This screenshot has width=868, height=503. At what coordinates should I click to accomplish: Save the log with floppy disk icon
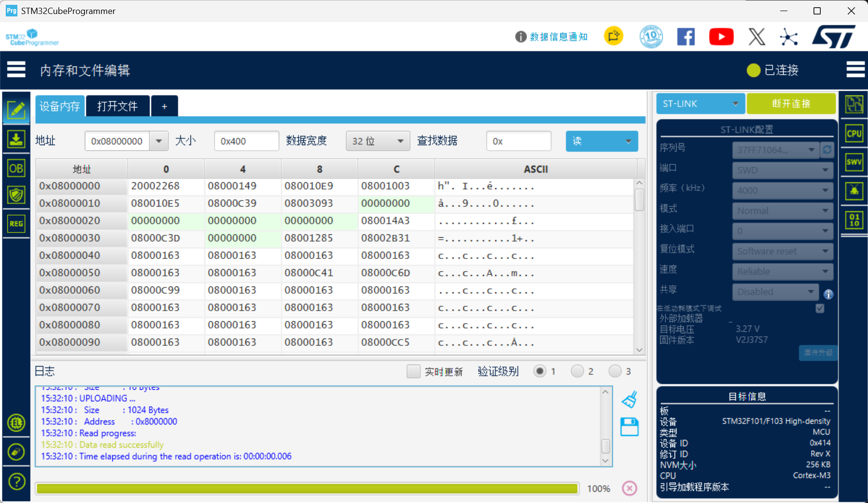tap(629, 427)
